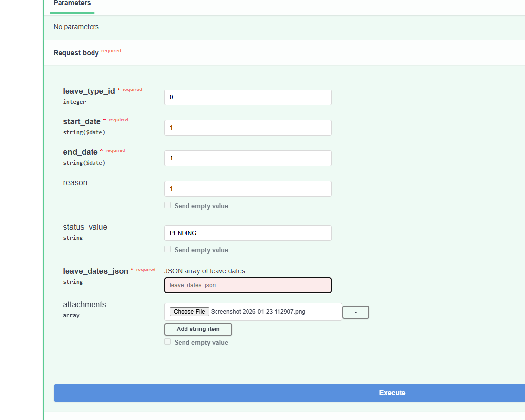
Task: Check Send empty value under attachments
Action: (168, 342)
